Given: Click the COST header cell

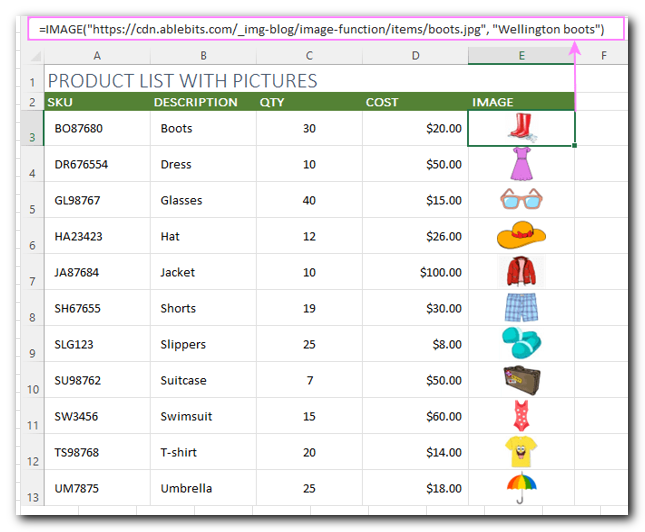Looking at the screenshot, I should (x=415, y=102).
